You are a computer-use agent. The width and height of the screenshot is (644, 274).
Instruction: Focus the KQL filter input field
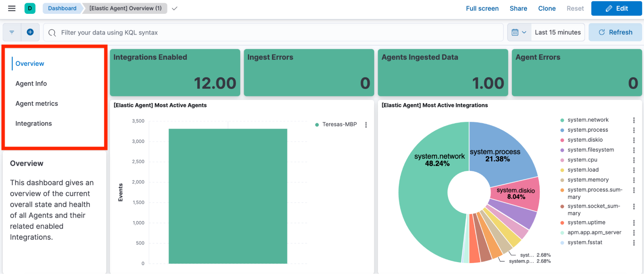pos(273,32)
